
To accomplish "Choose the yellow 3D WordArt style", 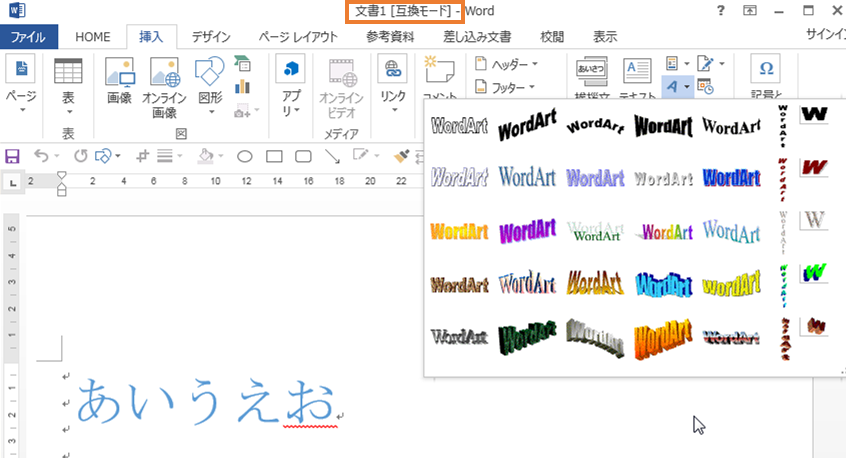I will point(732,284).
